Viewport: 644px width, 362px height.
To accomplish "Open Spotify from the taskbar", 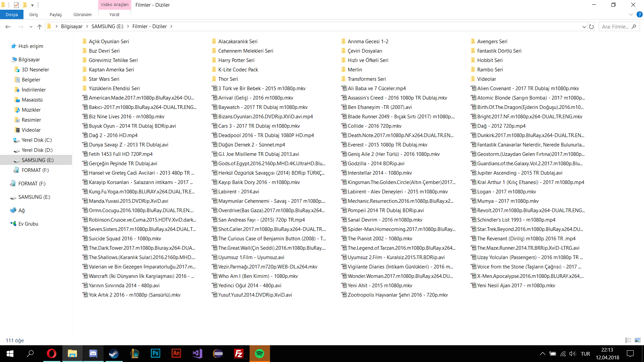I will (259, 354).
